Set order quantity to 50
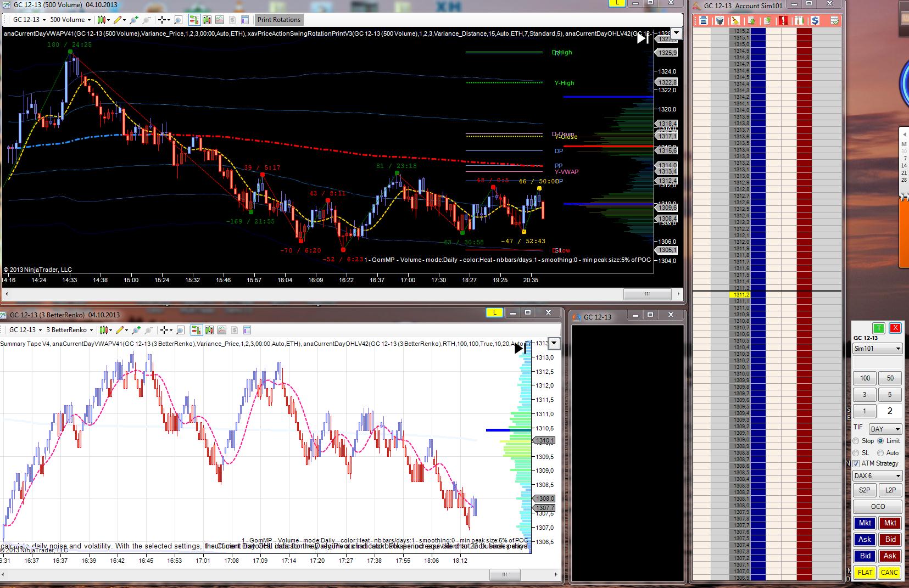Image resolution: width=909 pixels, height=588 pixels. (890, 378)
